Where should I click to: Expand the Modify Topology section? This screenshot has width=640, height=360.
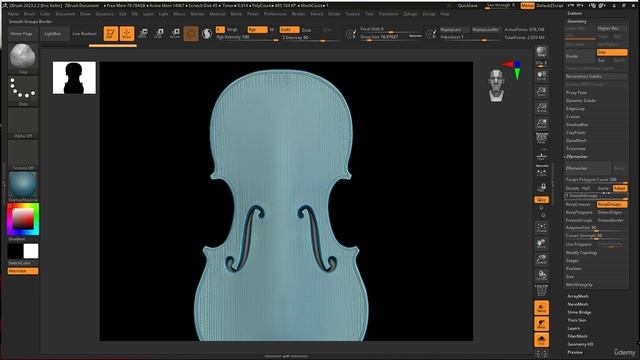tap(581, 253)
